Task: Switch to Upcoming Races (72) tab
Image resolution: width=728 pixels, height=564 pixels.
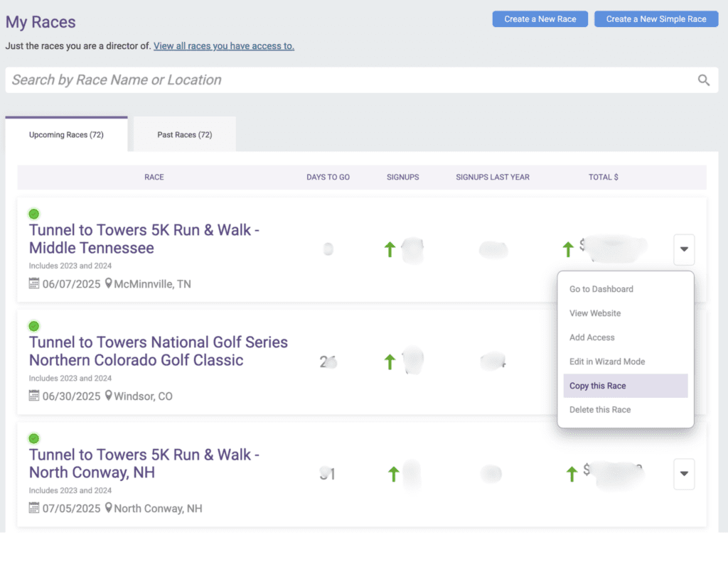Action: (66, 134)
